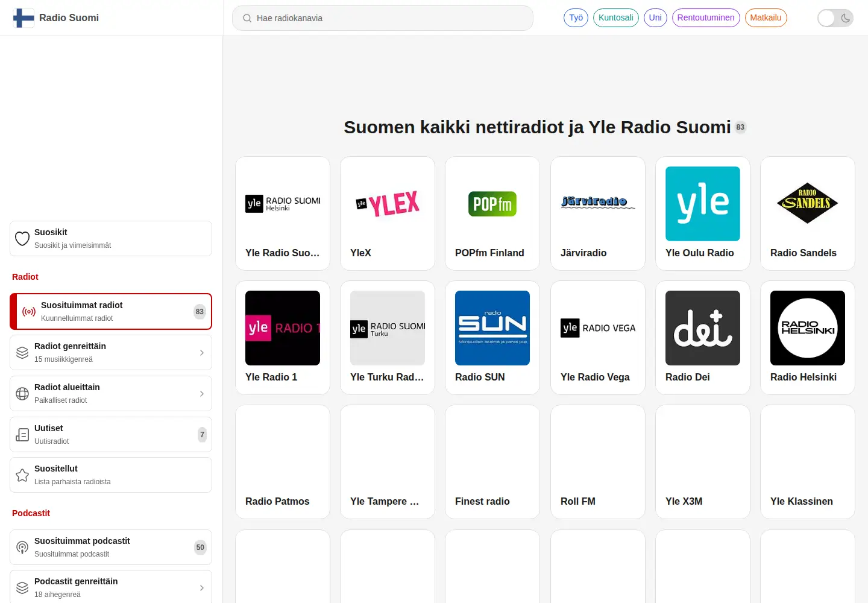
Task: Toggle the dark mode switch
Action: (835, 18)
